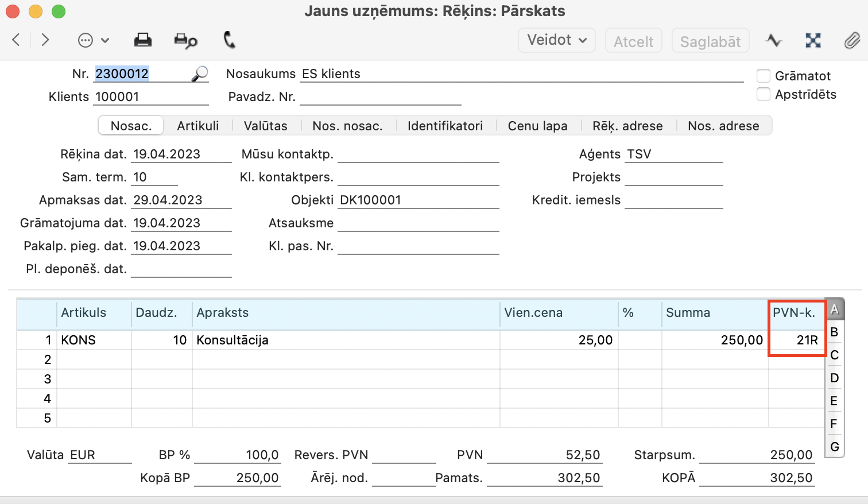Viewport: 868px width, 504px height.
Task: Go to the previous record arrow
Action: point(16,40)
